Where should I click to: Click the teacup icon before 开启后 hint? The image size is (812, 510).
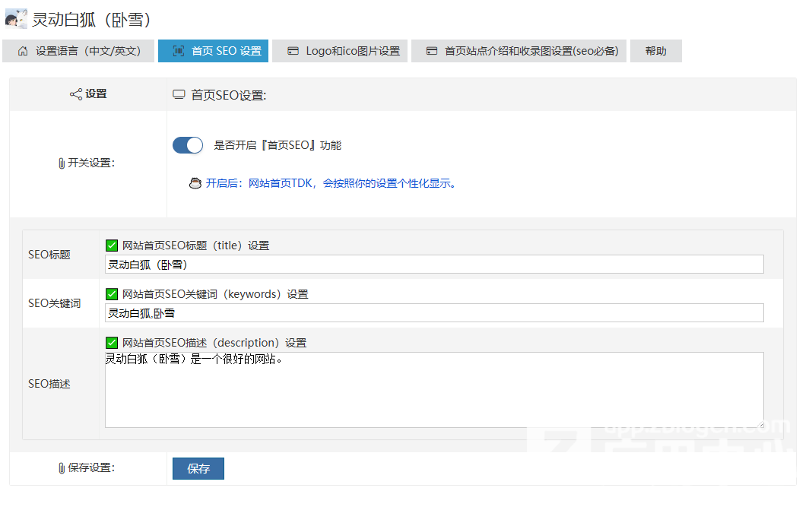[195, 183]
